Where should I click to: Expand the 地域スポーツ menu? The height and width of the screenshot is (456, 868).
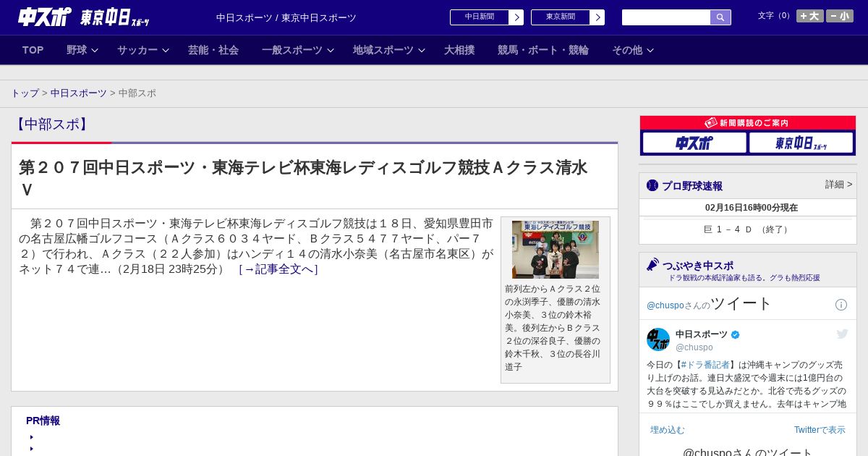pos(389,50)
